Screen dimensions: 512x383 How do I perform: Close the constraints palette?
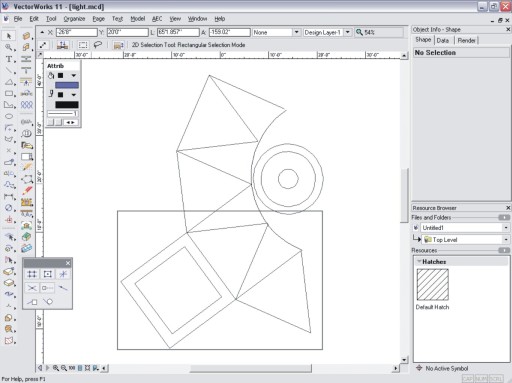coord(68,263)
